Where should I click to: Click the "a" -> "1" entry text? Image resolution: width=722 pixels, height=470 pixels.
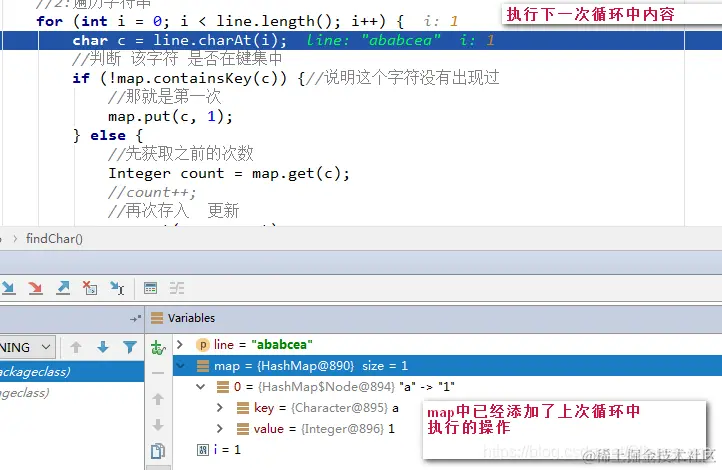[427, 387]
